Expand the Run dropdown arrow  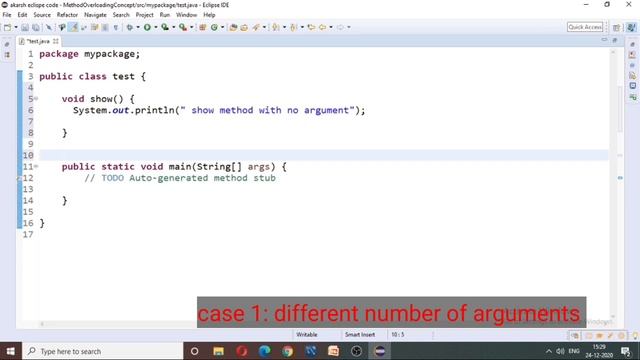156,27
